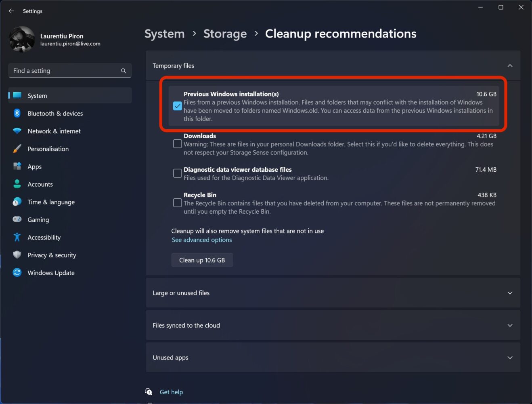
Task: Open the System breadcrumb link
Action: point(164,34)
